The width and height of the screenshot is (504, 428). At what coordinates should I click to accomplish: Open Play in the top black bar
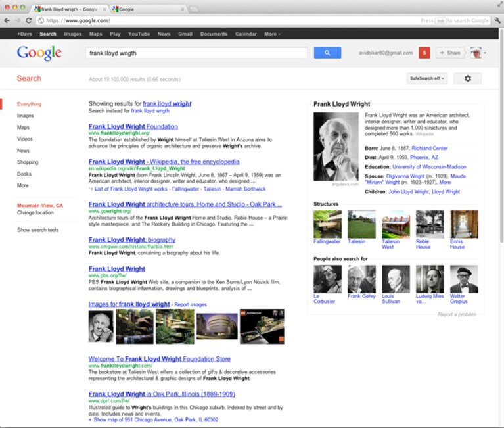pyautogui.click(x=115, y=34)
